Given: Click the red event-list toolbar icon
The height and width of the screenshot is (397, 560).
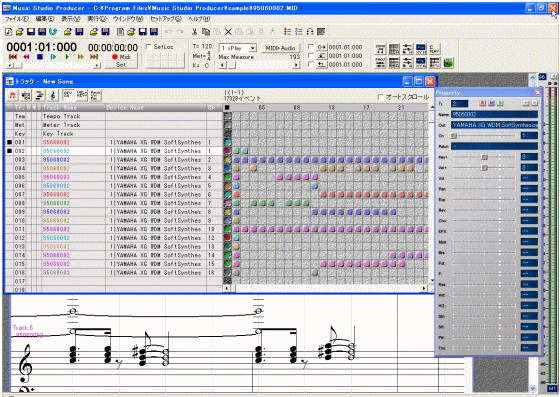Looking at the screenshot, I should pos(288,32).
